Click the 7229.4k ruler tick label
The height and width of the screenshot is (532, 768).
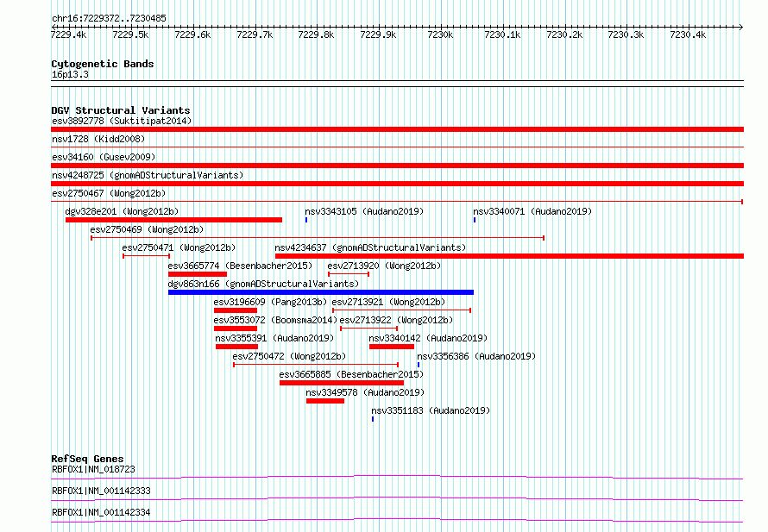pyautogui.click(x=68, y=34)
